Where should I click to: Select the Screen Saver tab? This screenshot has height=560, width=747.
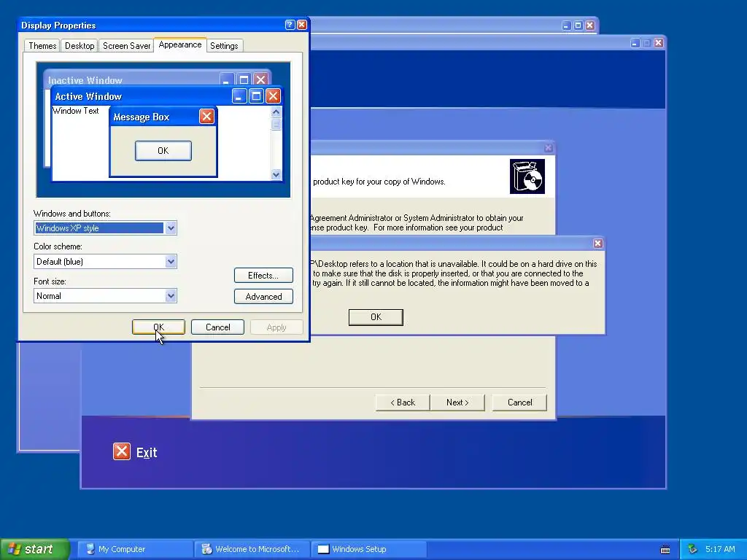point(126,46)
